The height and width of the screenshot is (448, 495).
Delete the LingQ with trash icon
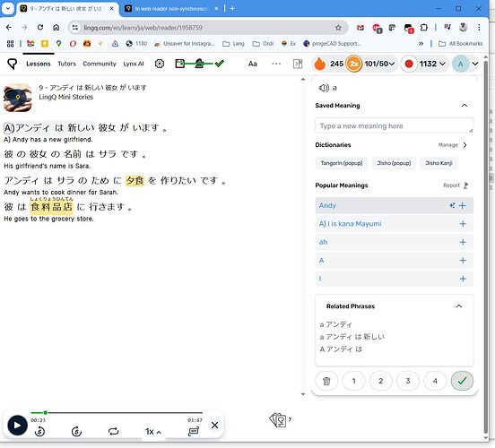tap(326, 381)
